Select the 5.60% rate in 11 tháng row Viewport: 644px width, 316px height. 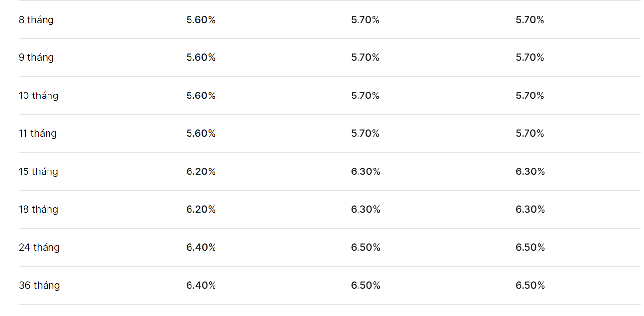(x=201, y=134)
